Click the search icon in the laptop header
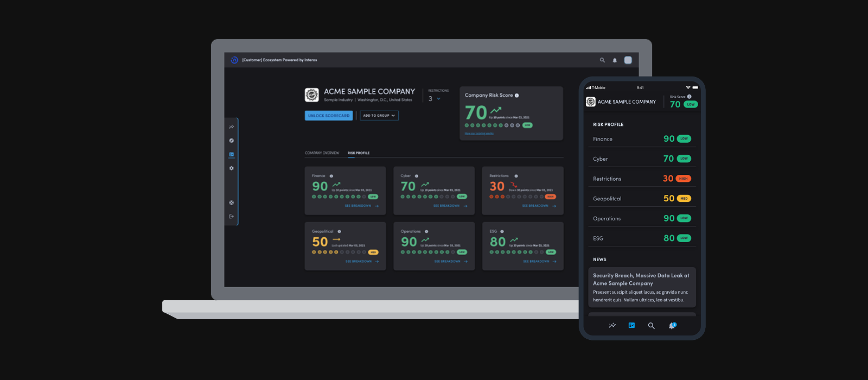The height and width of the screenshot is (380, 868). pos(602,60)
